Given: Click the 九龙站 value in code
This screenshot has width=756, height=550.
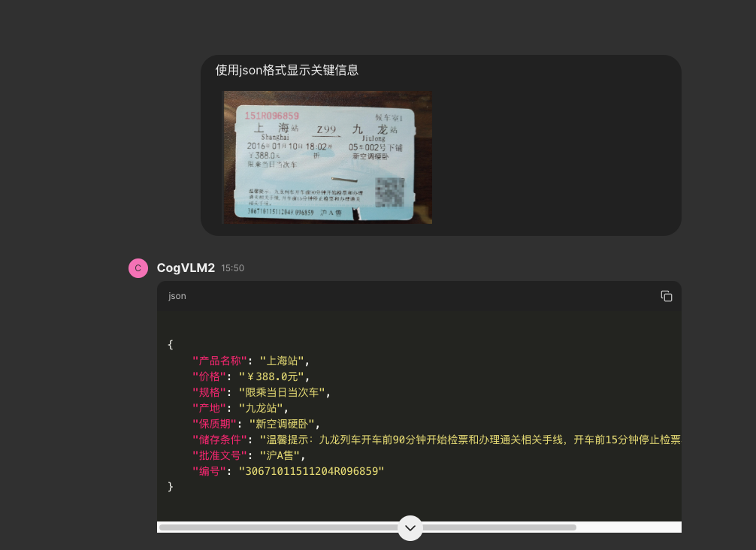Looking at the screenshot, I should [263, 408].
